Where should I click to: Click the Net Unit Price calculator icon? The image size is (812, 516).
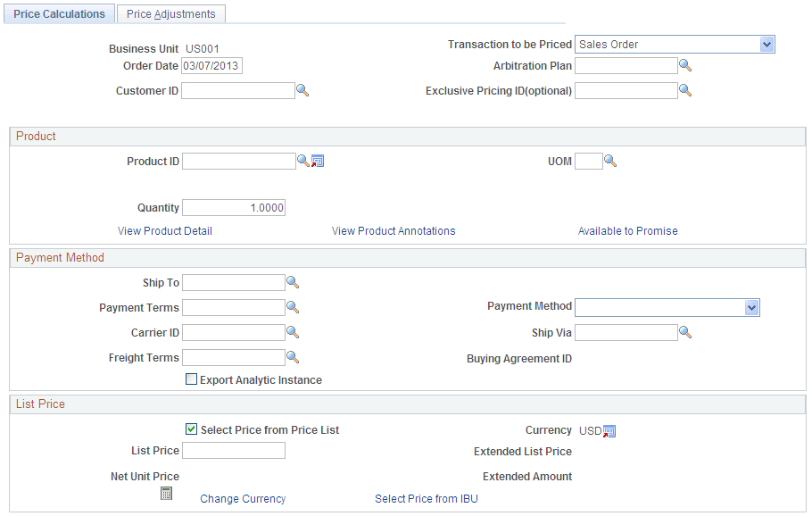(x=166, y=492)
